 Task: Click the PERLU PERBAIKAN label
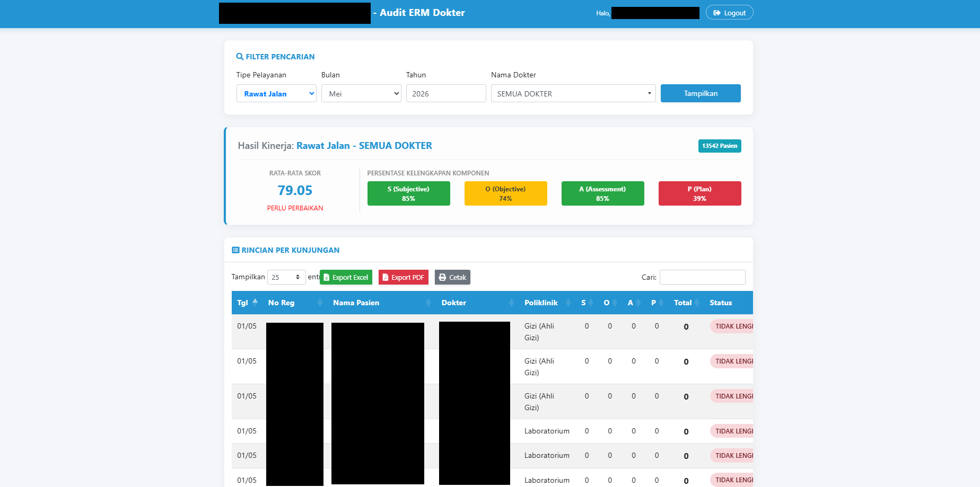(295, 208)
